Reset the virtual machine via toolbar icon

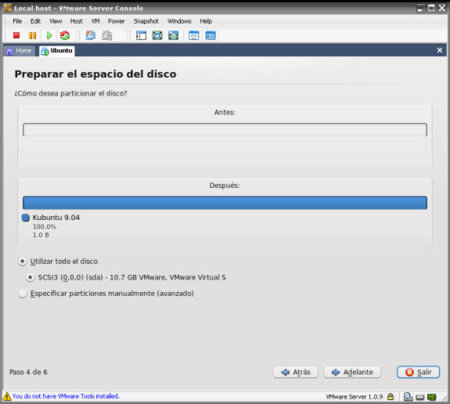pos(65,35)
